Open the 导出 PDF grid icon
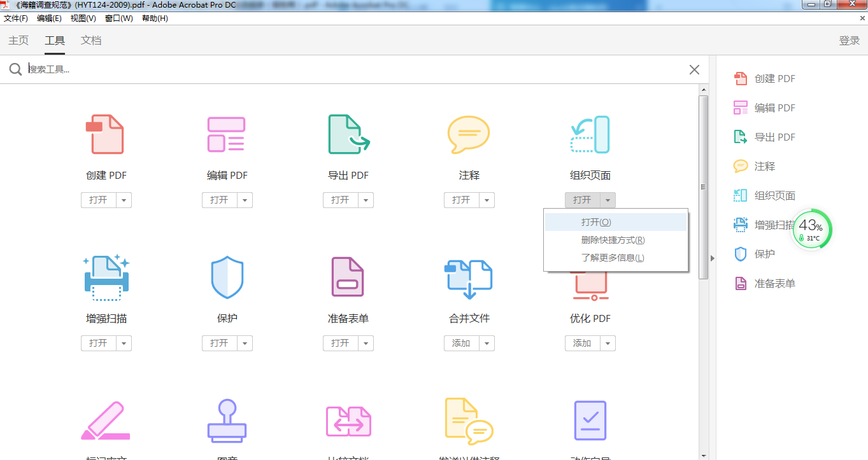Screen dimensions: 868x460 coord(348,134)
